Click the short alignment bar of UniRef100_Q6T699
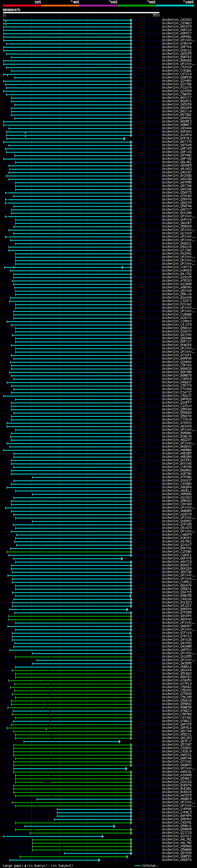Screen dimensions: 197x868 coord(98,853)
